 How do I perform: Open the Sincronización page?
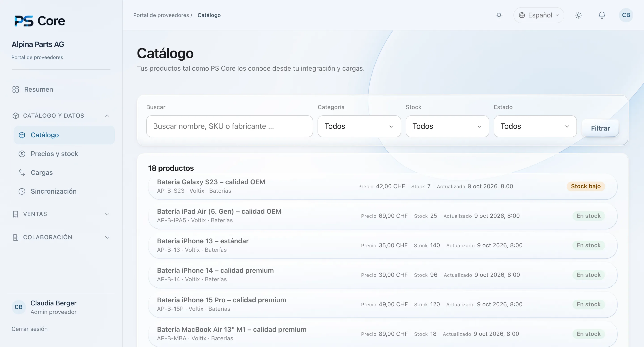point(64,191)
